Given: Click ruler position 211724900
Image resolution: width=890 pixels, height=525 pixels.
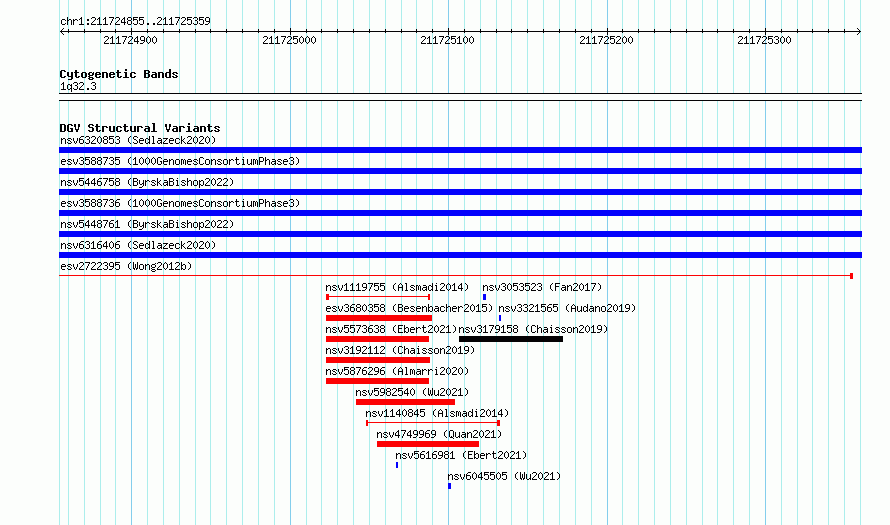Looking at the screenshot, I should point(131,40).
